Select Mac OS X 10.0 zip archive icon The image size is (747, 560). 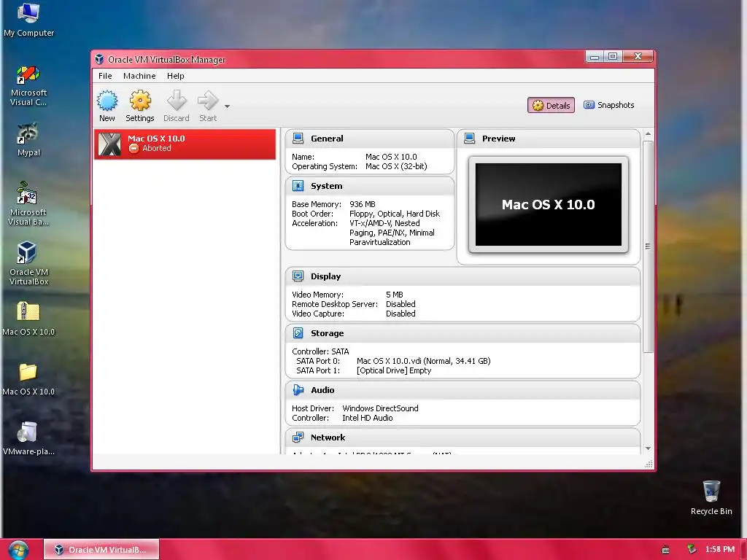click(x=28, y=319)
